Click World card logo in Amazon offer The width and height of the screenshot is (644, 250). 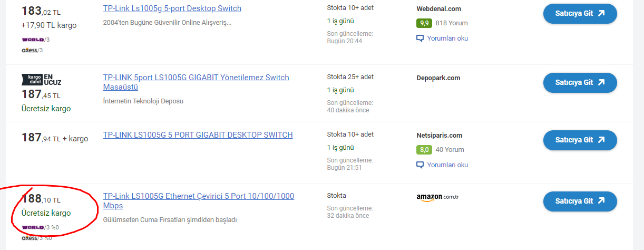33,227
